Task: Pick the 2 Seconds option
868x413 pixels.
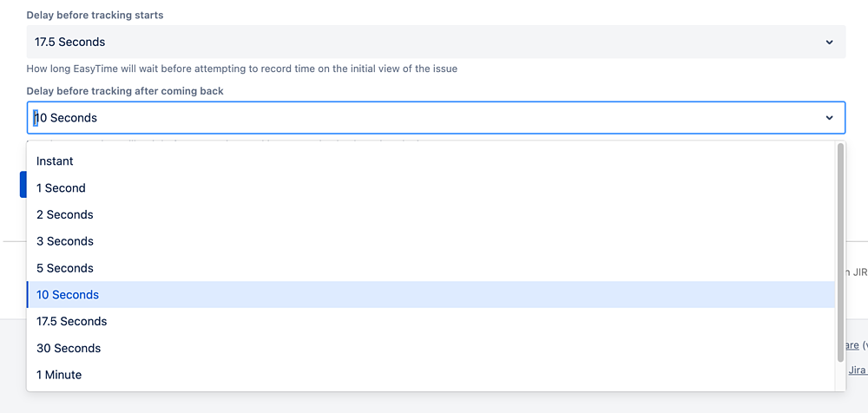Action: click(64, 214)
